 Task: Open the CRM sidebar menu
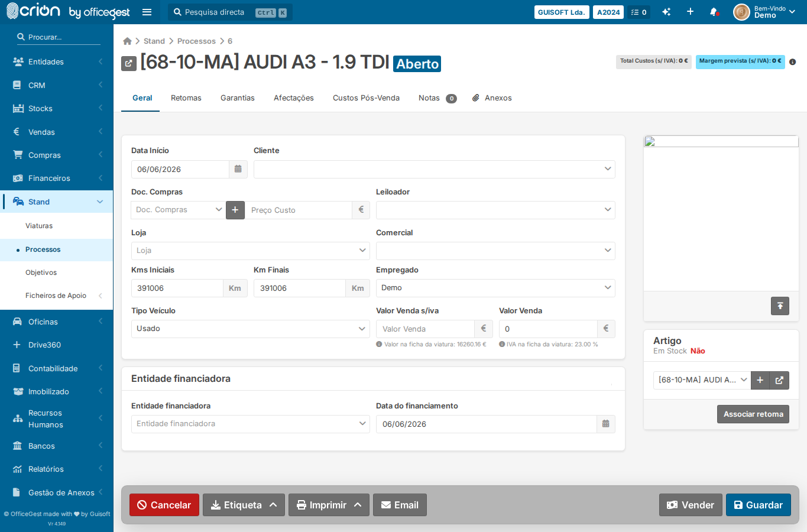tap(57, 85)
